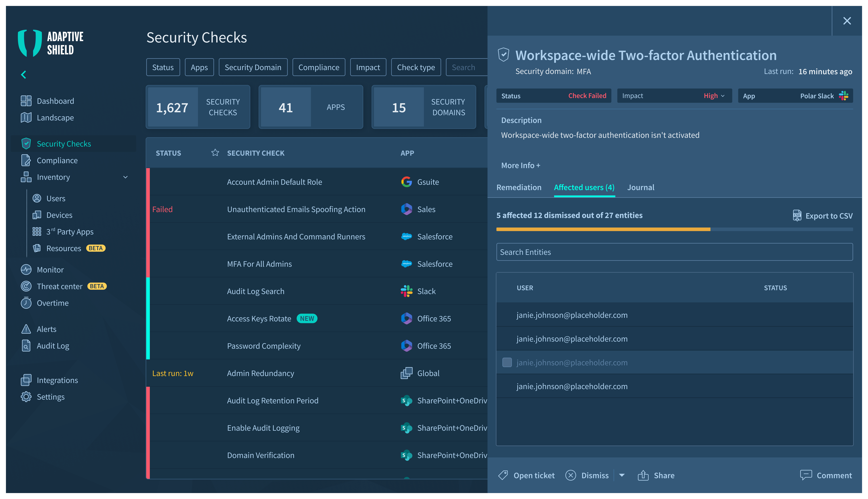
Task: Click the Inventory blocks icon
Action: pyautogui.click(x=26, y=177)
